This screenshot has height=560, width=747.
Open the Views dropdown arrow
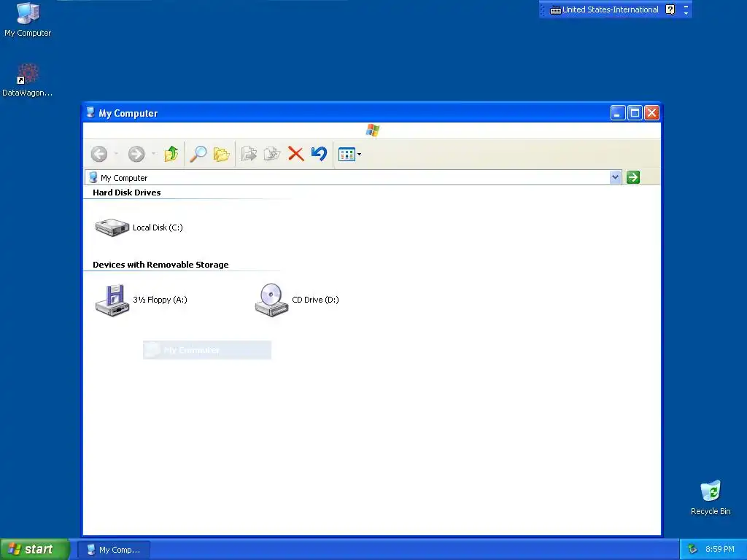point(359,155)
